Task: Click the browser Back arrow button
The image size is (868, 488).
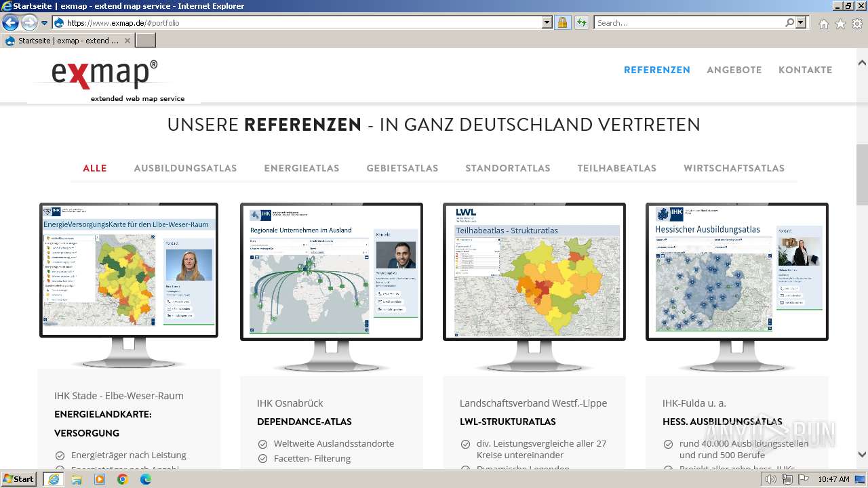Action: pyautogui.click(x=10, y=23)
